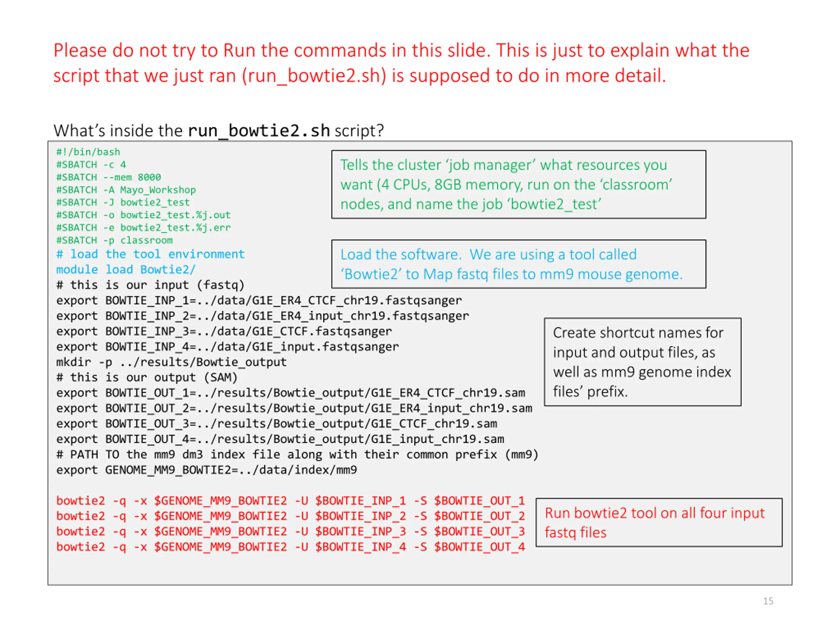Click the #!/bin/bash shebang line
Viewport: 840px width, 630px height.
click(x=88, y=152)
